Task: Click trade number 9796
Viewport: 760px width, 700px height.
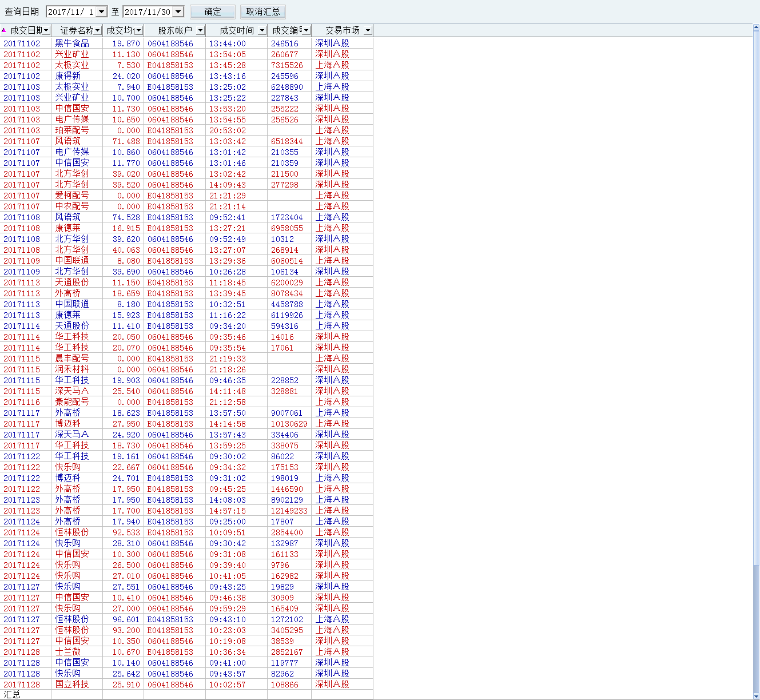Action: point(280,565)
